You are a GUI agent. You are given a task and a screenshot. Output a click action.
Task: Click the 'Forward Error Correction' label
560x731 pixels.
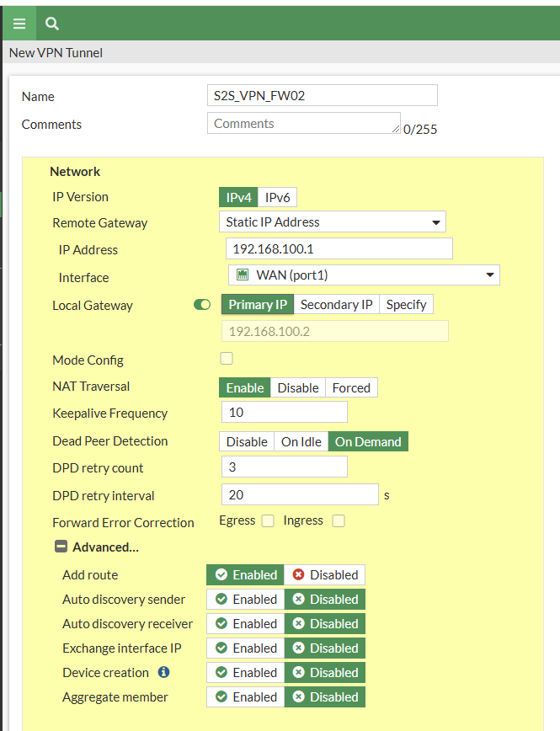pos(123,523)
